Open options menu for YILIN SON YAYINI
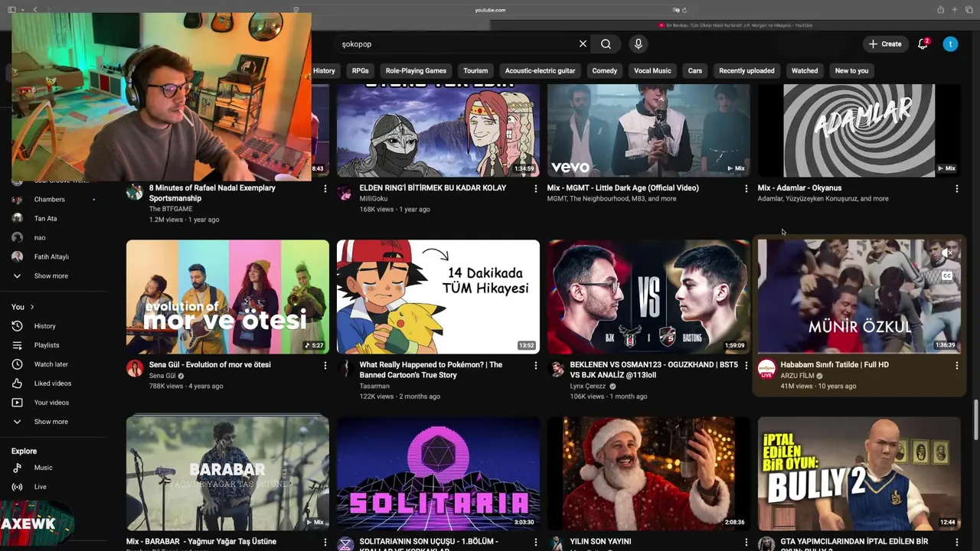The image size is (980, 551). click(x=746, y=543)
